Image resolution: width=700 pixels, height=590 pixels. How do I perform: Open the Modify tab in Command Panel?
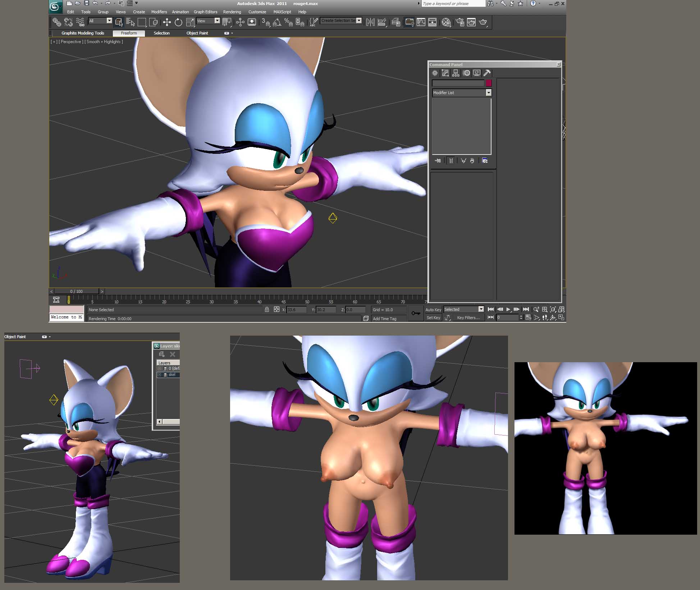pyautogui.click(x=445, y=73)
